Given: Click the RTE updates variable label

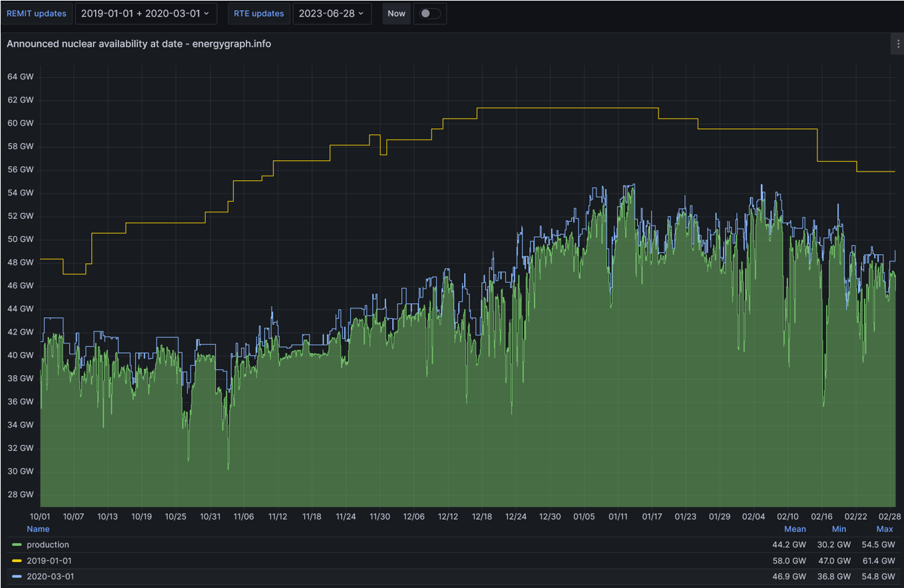Looking at the screenshot, I should click(x=258, y=13).
